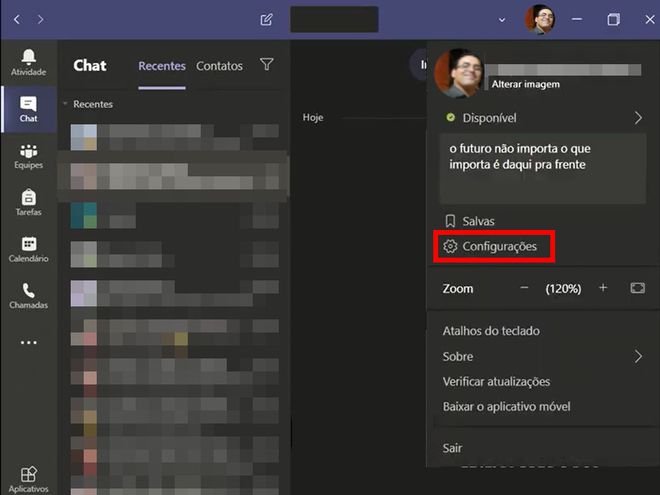Image resolution: width=660 pixels, height=495 pixels.
Task: Click the Hoje date label
Action: (x=313, y=117)
